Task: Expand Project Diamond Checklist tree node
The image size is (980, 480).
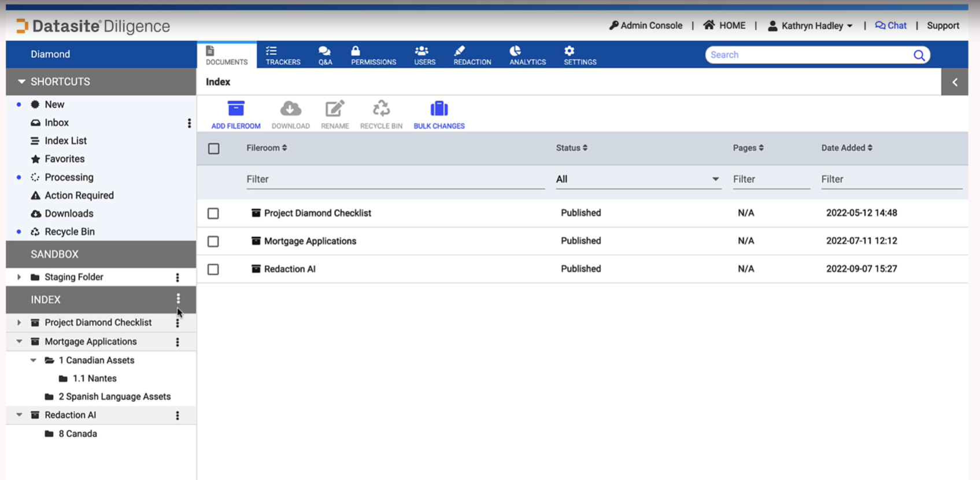Action: click(x=19, y=323)
